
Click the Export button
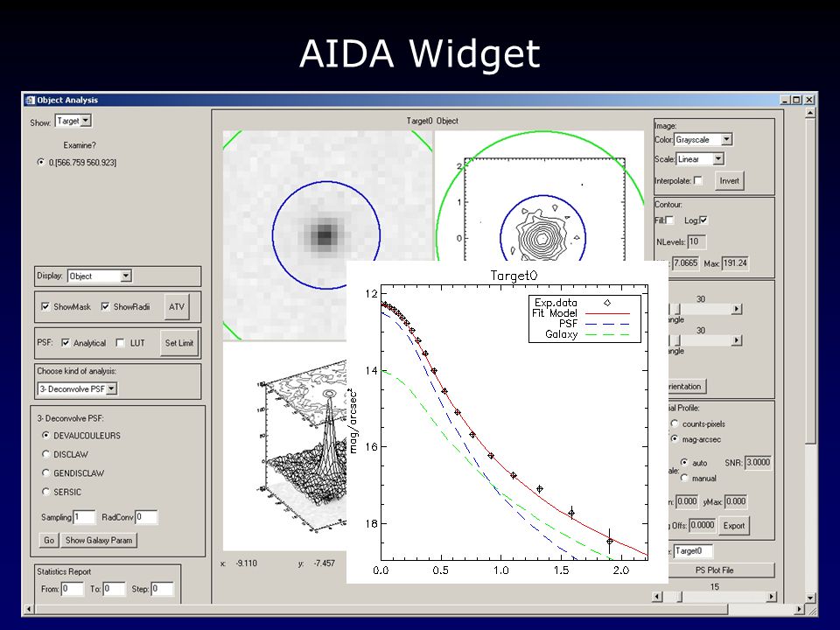(733, 526)
